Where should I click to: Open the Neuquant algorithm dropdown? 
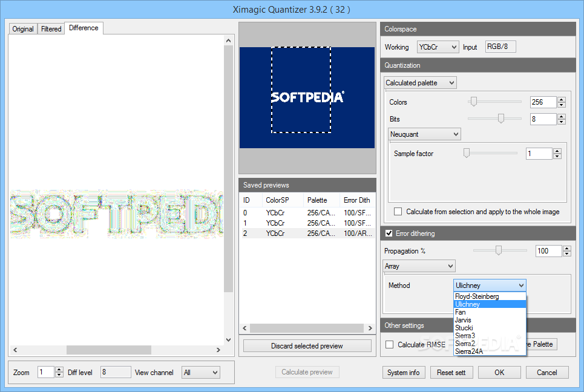[424, 134]
